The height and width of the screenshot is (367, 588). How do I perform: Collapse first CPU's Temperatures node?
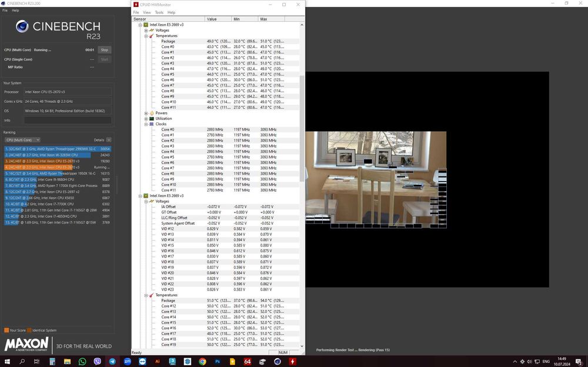pos(146,36)
